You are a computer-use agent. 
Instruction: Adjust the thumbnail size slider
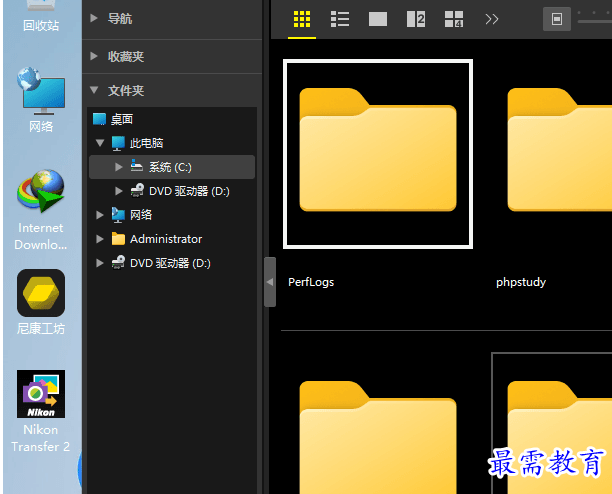click(x=594, y=21)
